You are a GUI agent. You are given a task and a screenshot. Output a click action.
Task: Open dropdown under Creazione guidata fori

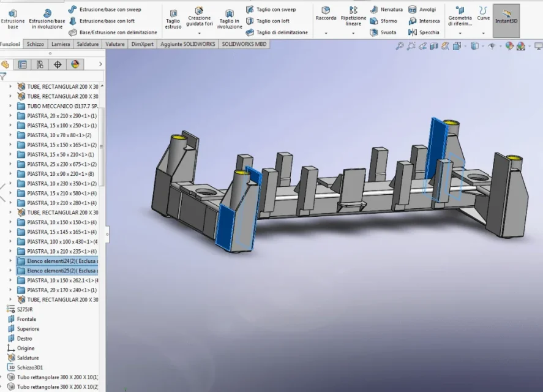click(200, 33)
